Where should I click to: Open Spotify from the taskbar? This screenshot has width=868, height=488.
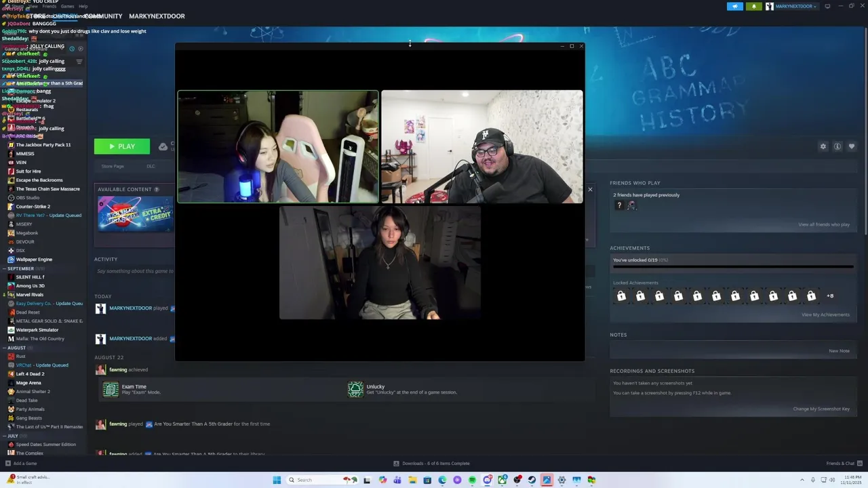point(472,480)
